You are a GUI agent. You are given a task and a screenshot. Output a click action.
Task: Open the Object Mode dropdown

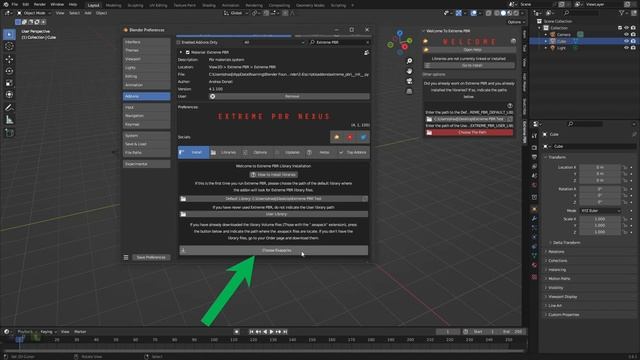33,13
